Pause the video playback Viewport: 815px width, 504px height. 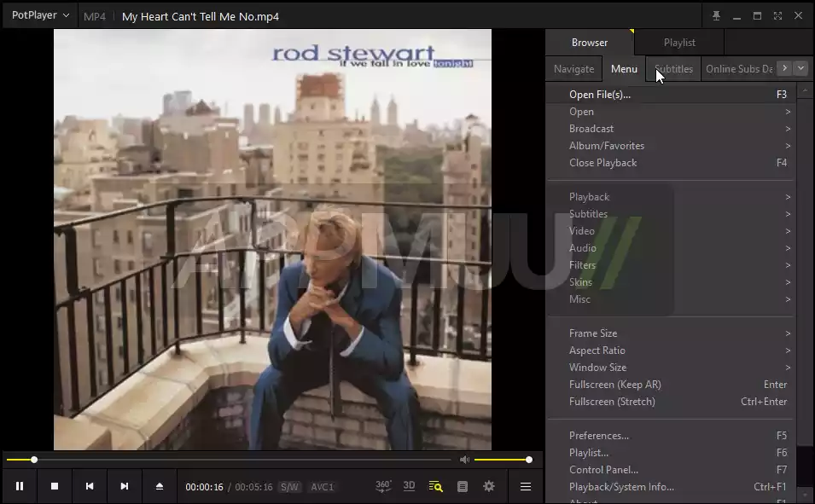click(x=20, y=486)
